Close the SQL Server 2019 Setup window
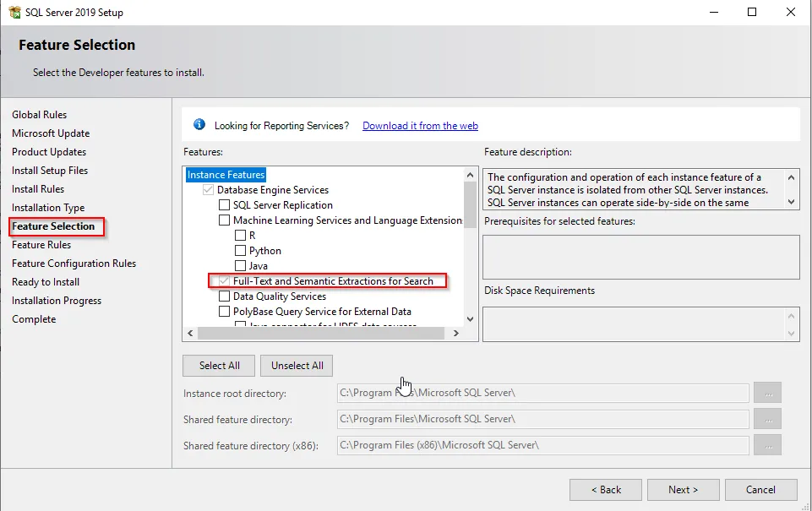The width and height of the screenshot is (812, 511). tap(790, 12)
